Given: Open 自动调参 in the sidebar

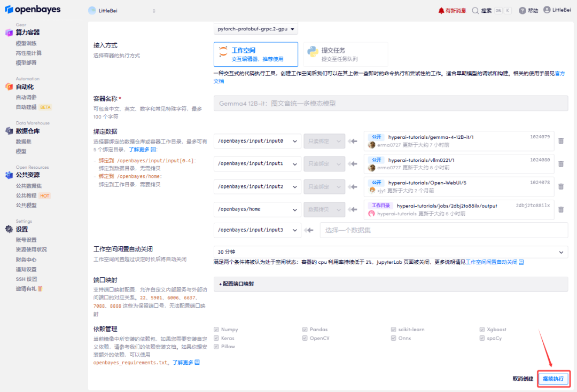Looking at the screenshot, I should pyautogui.click(x=26, y=97).
